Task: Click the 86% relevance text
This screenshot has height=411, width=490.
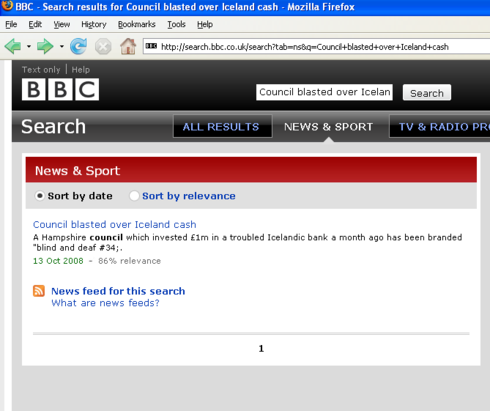Action: click(129, 261)
